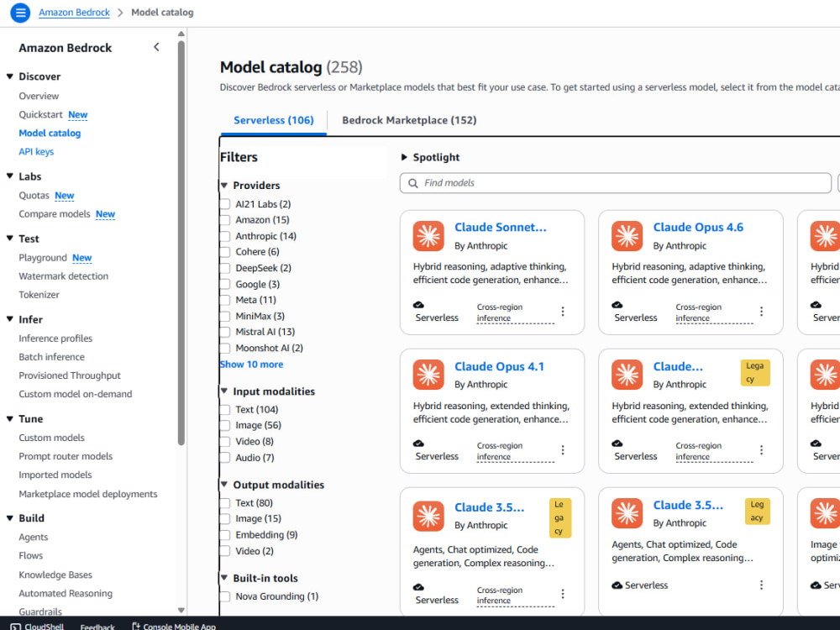Collapse the Build sidebar section

pos(9,518)
